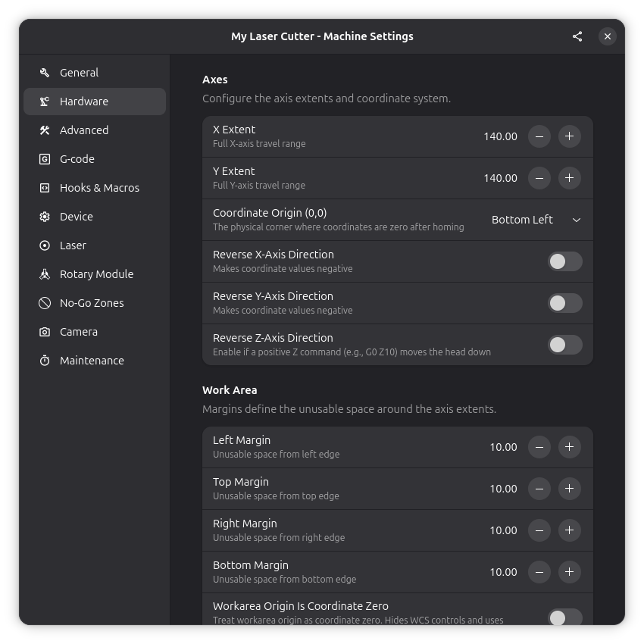The height and width of the screenshot is (644, 644).
Task: Click the wrench icon for General settings
Action: click(x=45, y=73)
